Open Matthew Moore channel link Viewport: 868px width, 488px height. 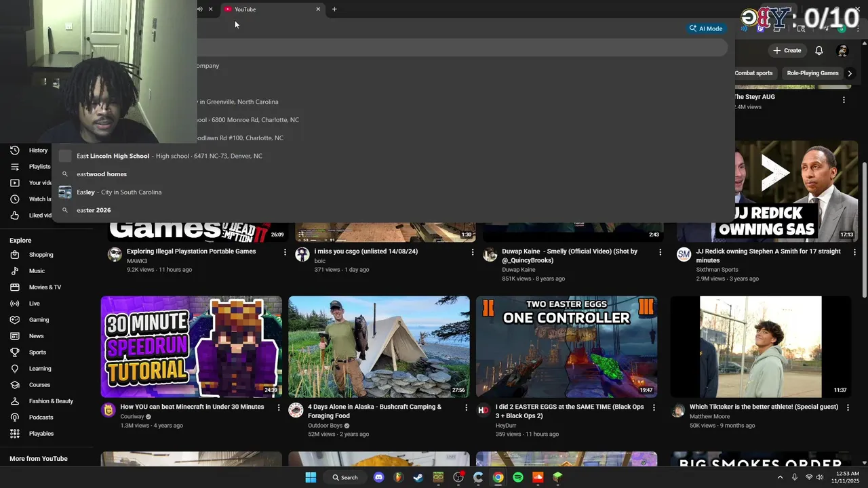pyautogui.click(x=709, y=416)
